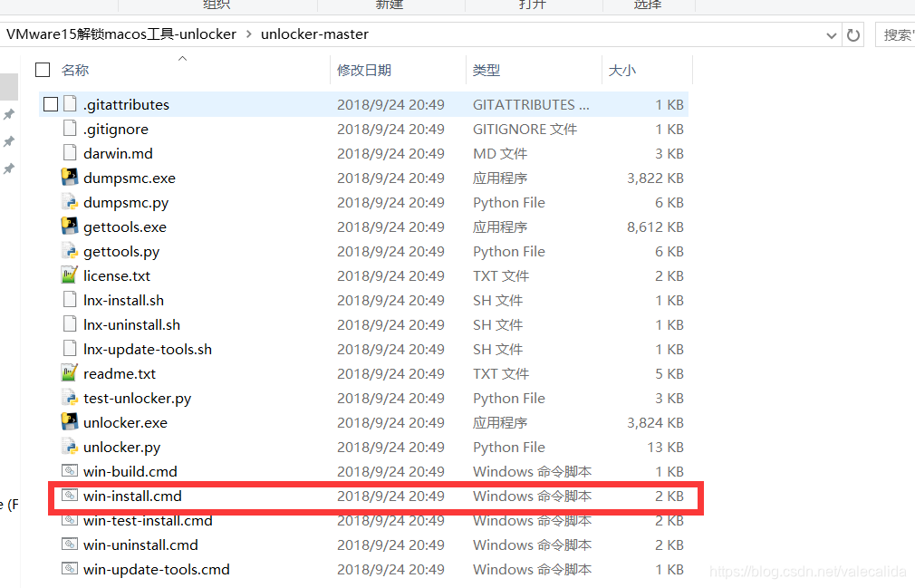
Task: Click the lnx-uninstall.sh file icon
Action: click(70, 324)
